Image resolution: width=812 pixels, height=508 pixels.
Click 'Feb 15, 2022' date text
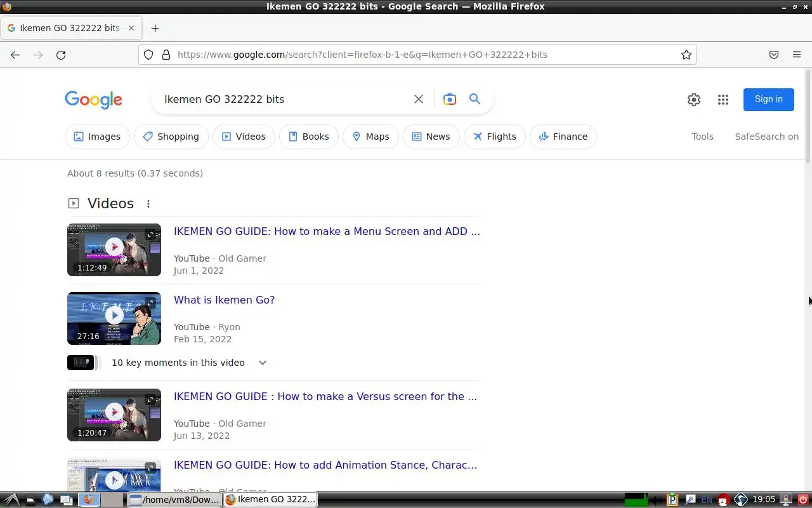tap(203, 339)
